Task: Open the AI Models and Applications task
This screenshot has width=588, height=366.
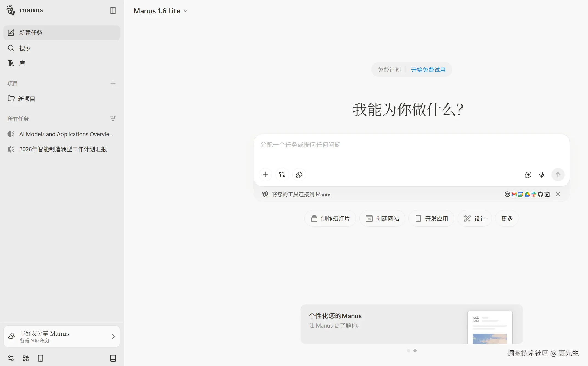Action: point(66,134)
